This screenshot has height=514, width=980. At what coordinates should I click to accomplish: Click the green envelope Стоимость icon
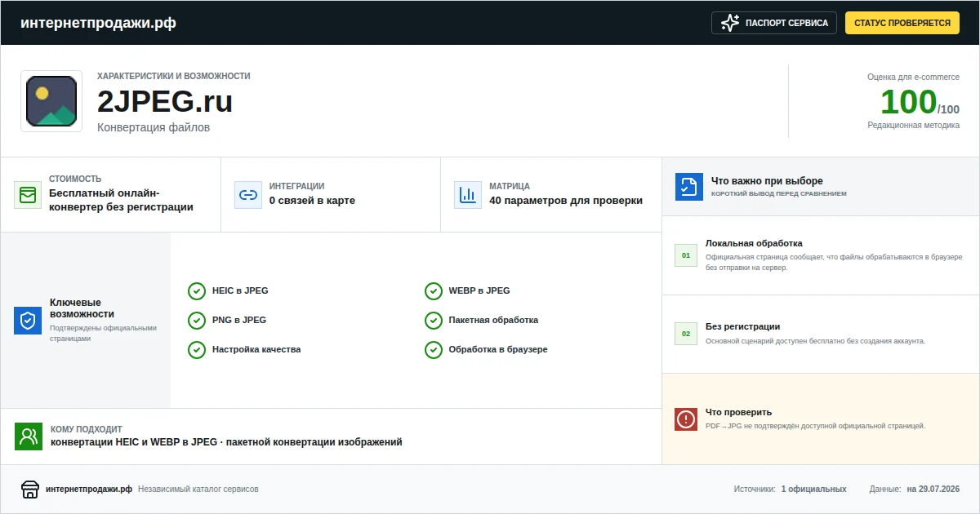coord(28,195)
